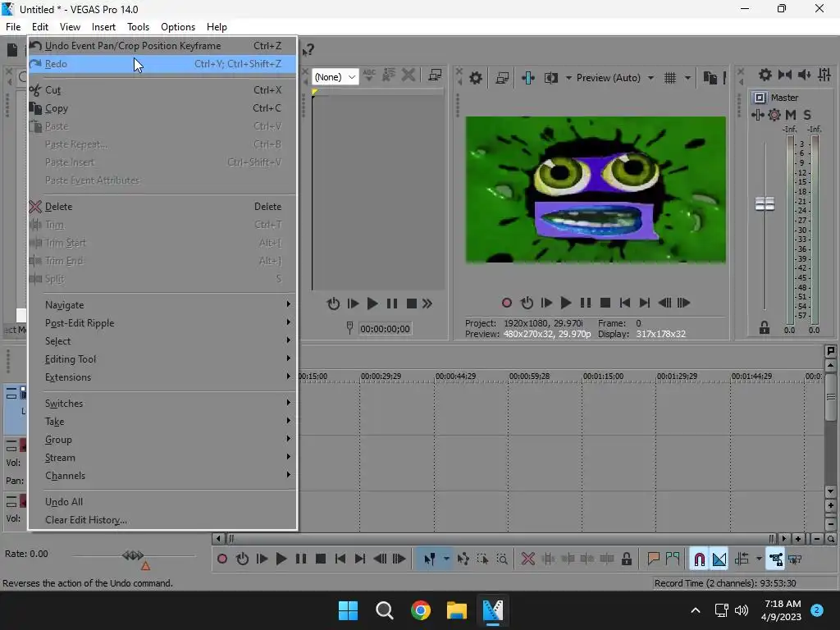Image resolution: width=840 pixels, height=630 pixels.
Task: Click preview on external monitor icon
Action: pyautogui.click(x=502, y=78)
